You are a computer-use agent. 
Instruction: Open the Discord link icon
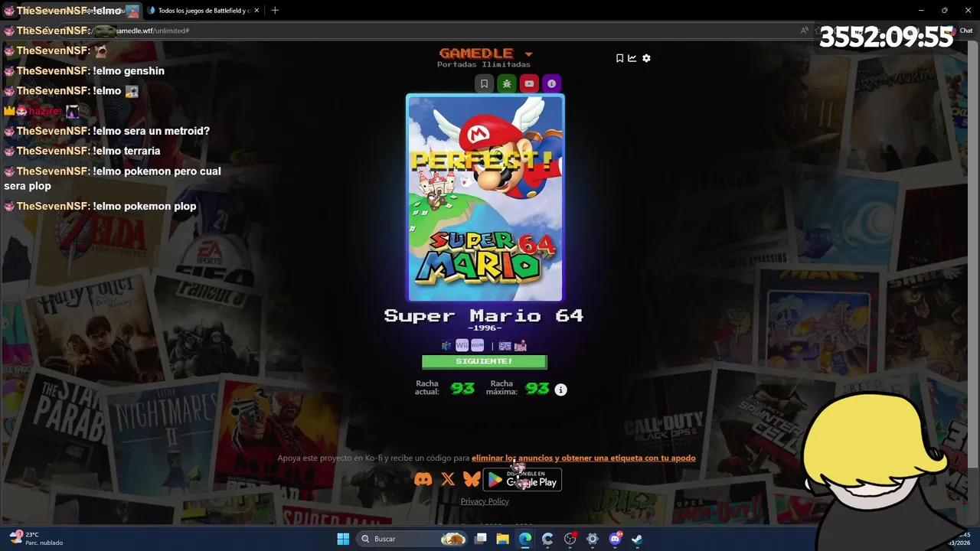(x=423, y=479)
